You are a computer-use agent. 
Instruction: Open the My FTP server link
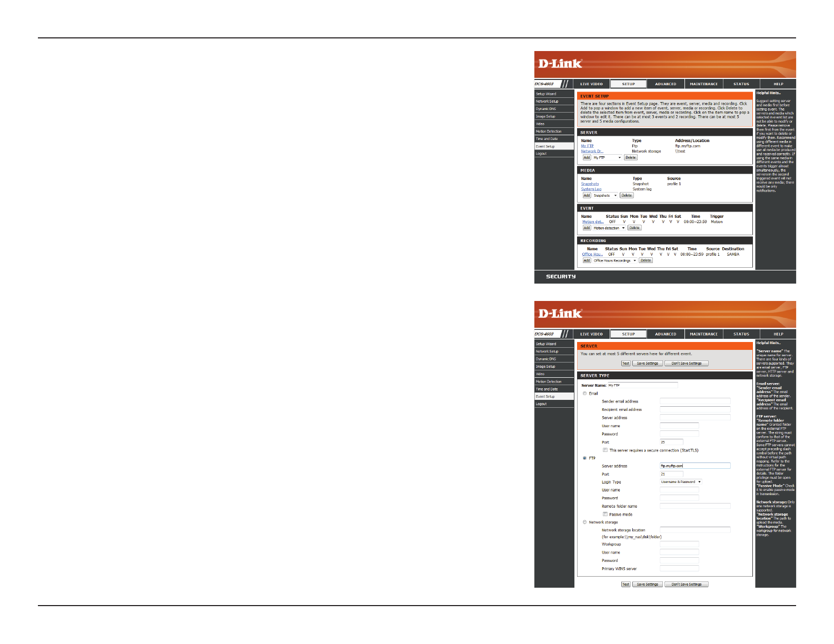click(x=587, y=146)
